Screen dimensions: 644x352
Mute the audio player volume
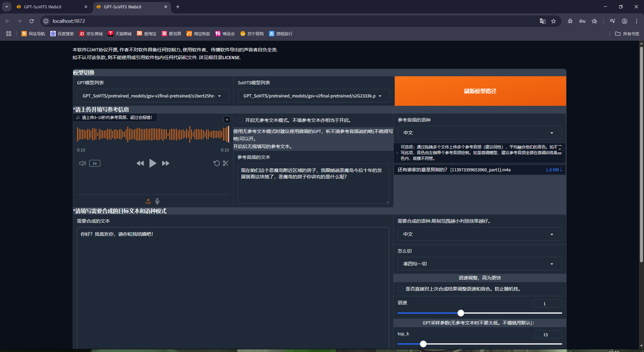point(82,163)
